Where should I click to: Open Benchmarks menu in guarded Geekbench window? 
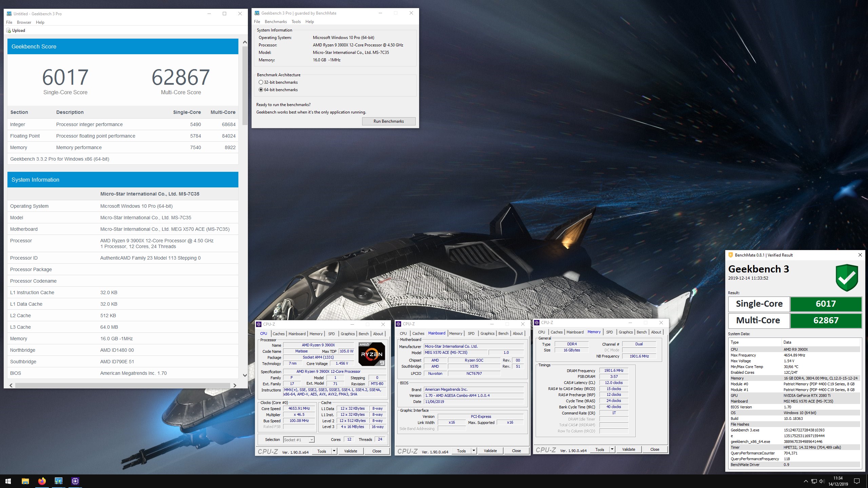point(276,22)
